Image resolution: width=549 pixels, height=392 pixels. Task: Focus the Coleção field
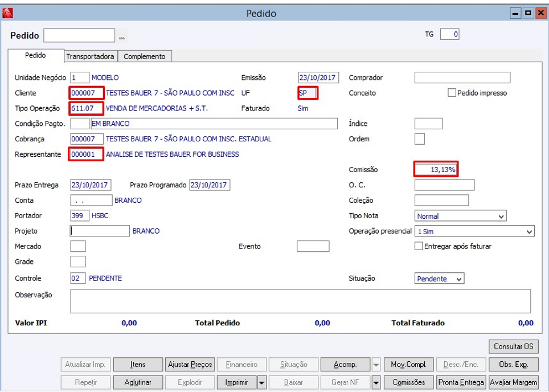pyautogui.click(x=441, y=201)
